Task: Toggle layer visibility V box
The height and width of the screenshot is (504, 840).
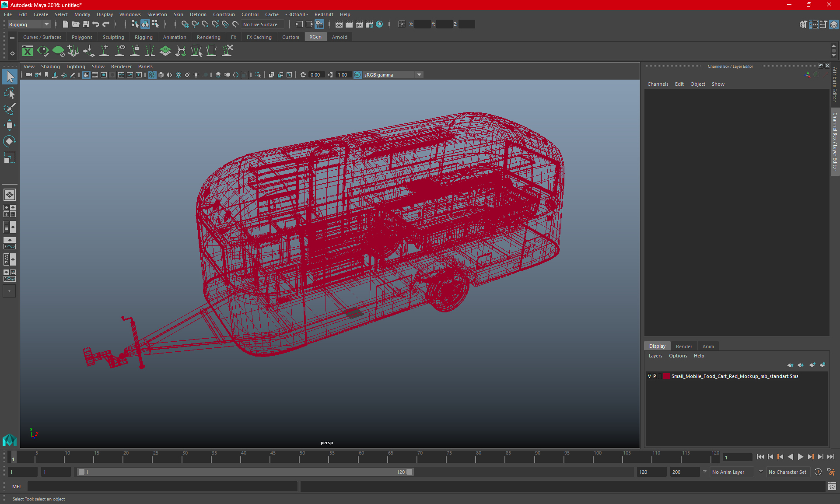Action: (649, 376)
